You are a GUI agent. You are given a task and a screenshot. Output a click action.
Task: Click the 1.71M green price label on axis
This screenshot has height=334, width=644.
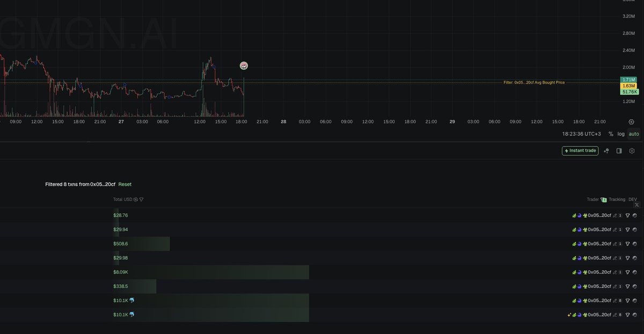628,79
